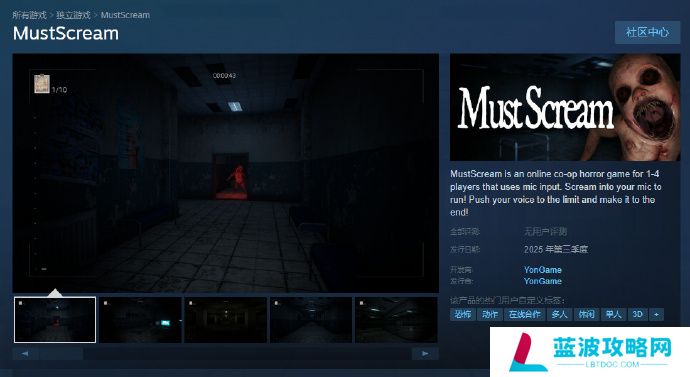The width and height of the screenshot is (690, 377).
Task: Click the left arrow of thumbnail strip
Action: tap(25, 353)
